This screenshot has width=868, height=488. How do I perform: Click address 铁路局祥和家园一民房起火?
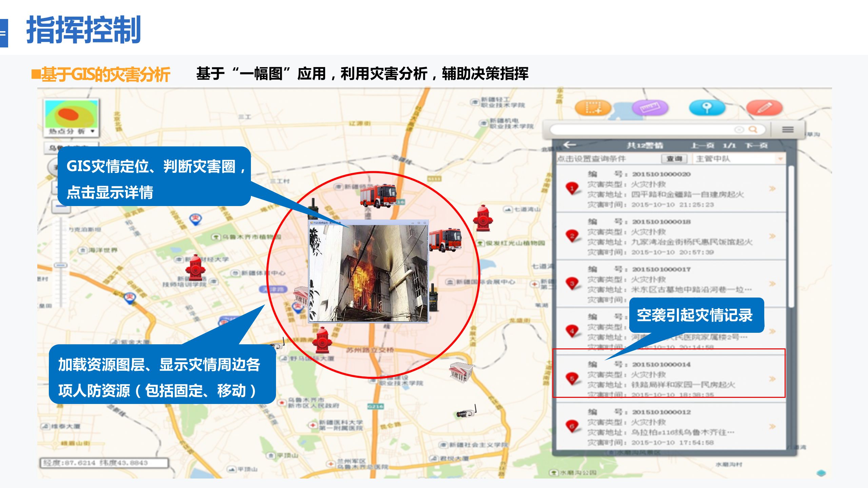pos(683,385)
